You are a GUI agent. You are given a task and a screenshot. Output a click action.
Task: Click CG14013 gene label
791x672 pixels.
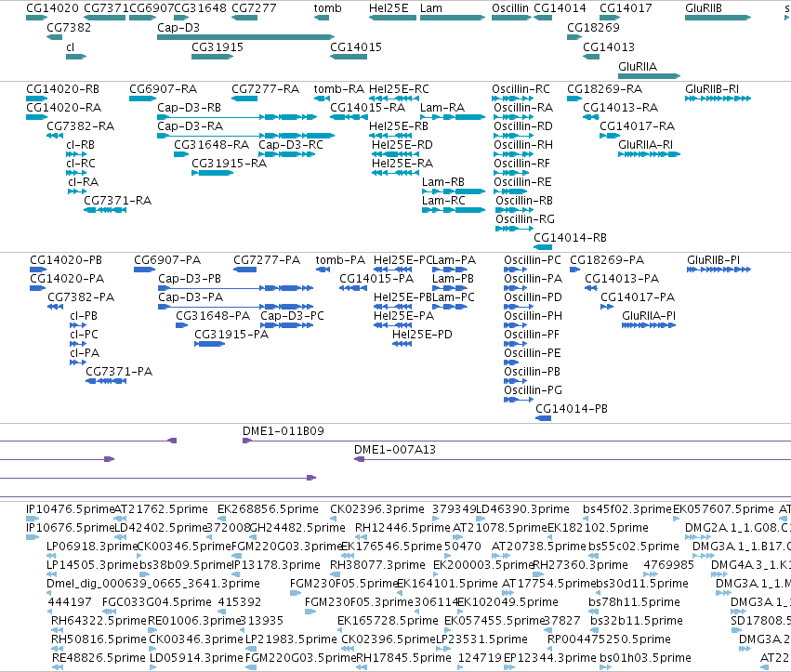pos(609,46)
